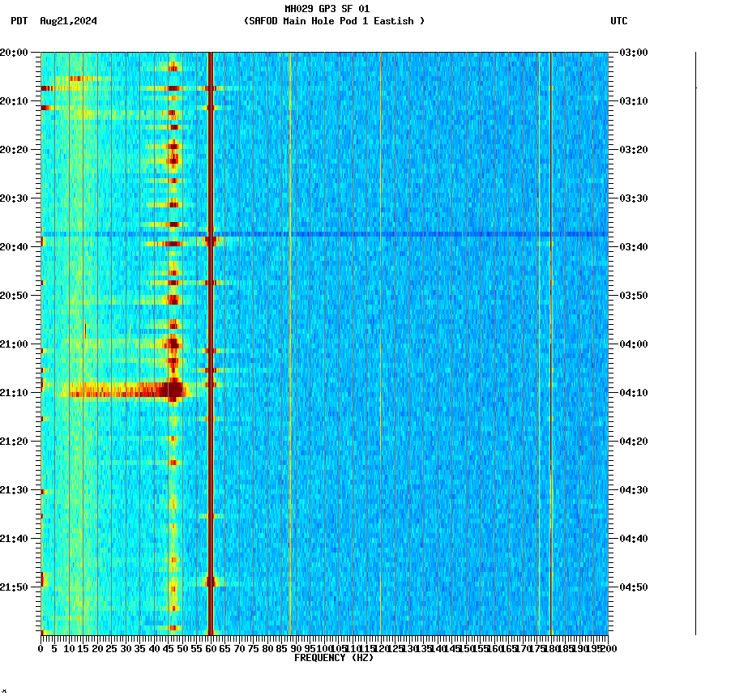
Task: Click the yellow band near 15 Hz
Action: [81, 324]
